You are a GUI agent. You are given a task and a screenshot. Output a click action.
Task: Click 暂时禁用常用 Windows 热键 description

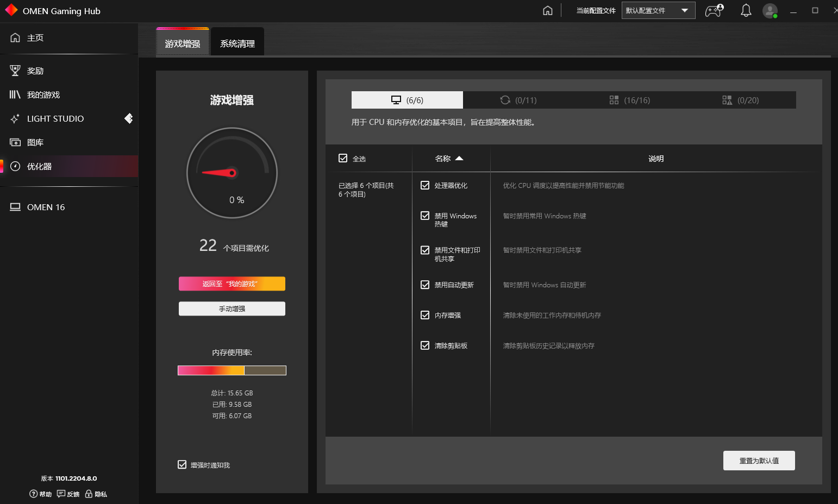pos(545,216)
